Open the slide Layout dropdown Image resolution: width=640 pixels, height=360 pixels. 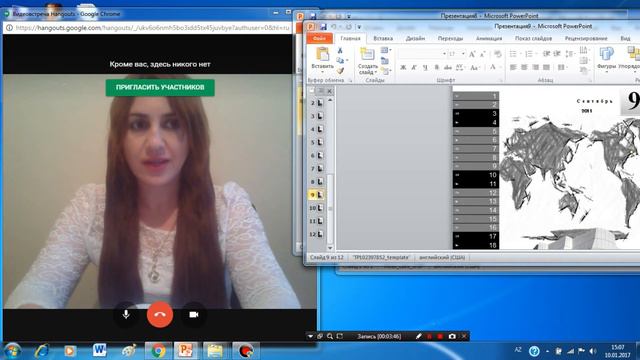tap(386, 51)
